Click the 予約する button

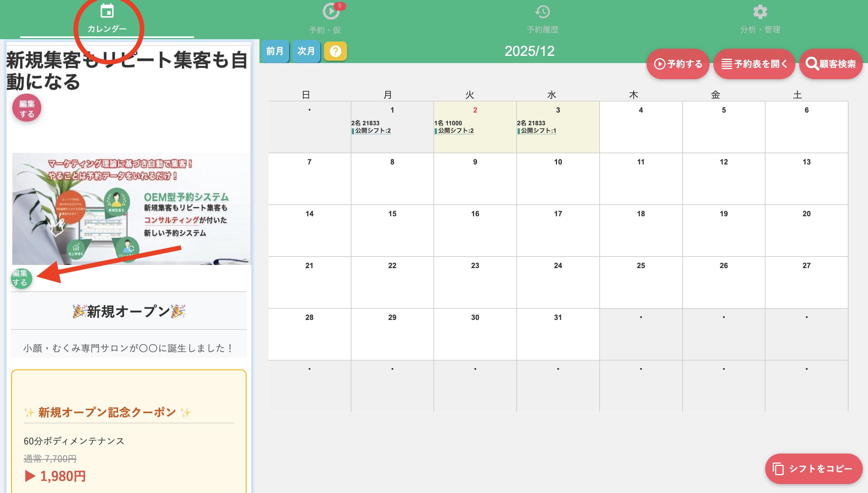click(678, 64)
